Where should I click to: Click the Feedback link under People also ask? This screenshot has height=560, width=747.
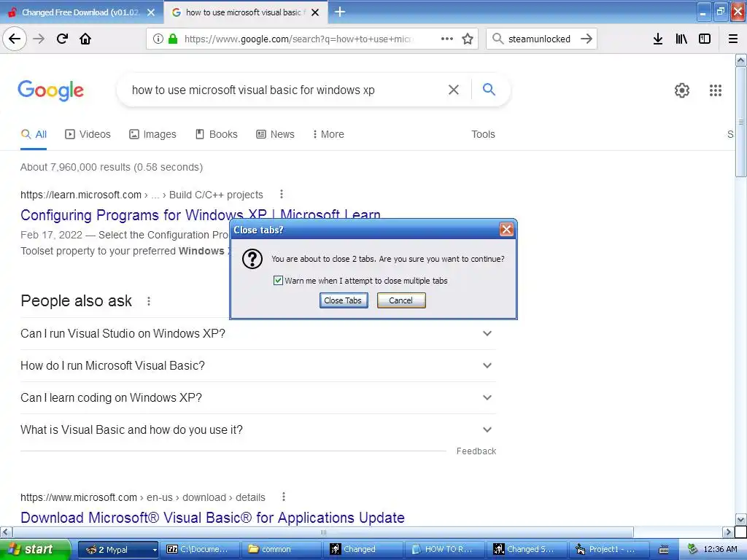pyautogui.click(x=476, y=451)
